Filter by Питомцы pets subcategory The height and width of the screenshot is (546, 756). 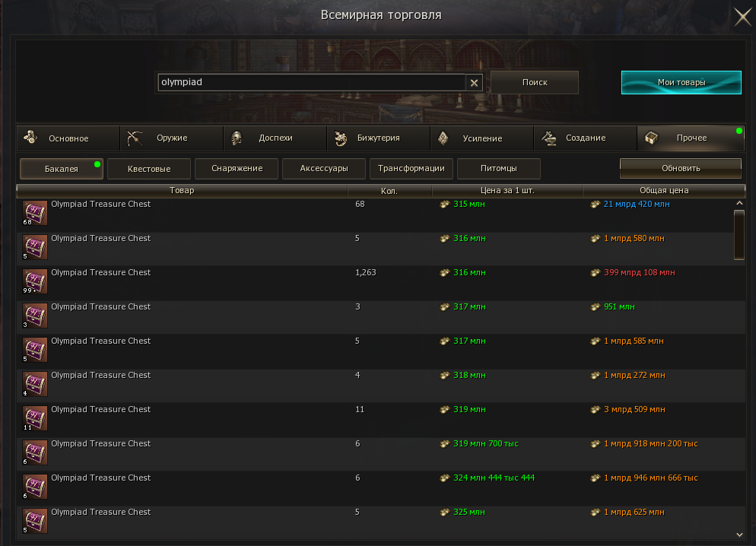pos(498,169)
